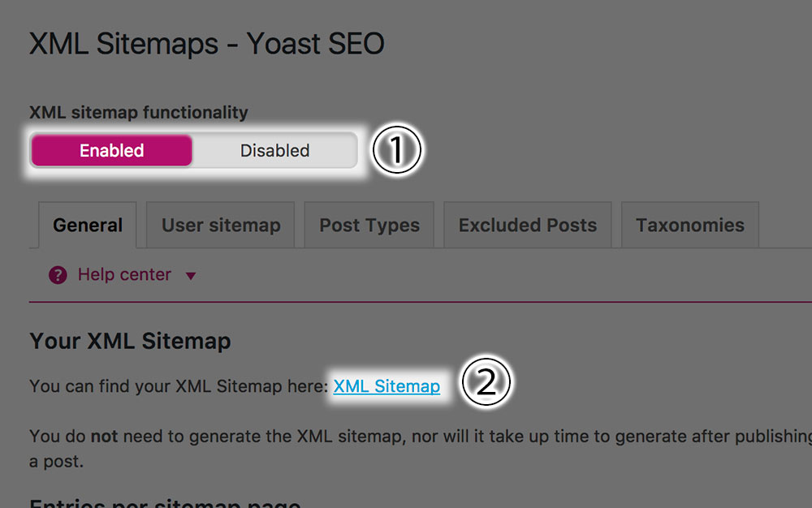Switch to the General tab
Viewport: 812px width, 508px height.
(88, 225)
